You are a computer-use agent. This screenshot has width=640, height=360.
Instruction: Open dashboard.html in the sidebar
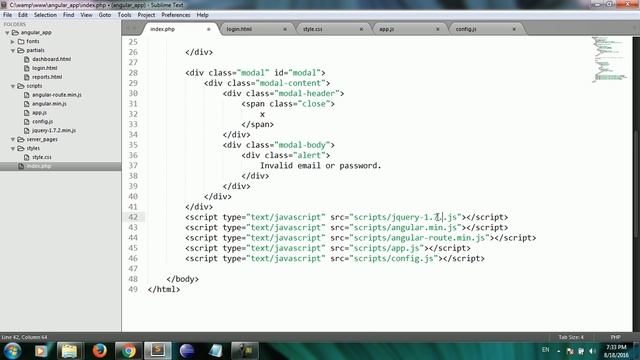51,59
